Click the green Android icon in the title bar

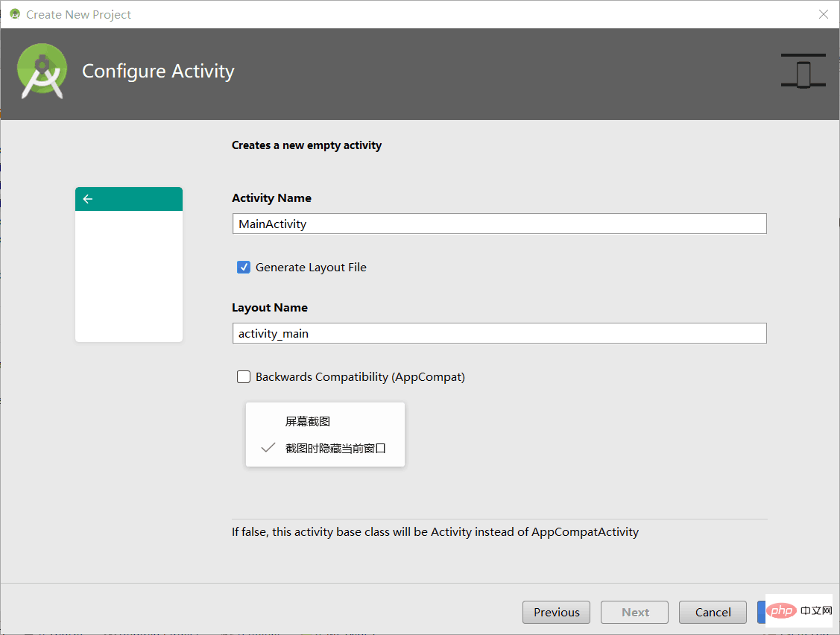click(x=14, y=13)
